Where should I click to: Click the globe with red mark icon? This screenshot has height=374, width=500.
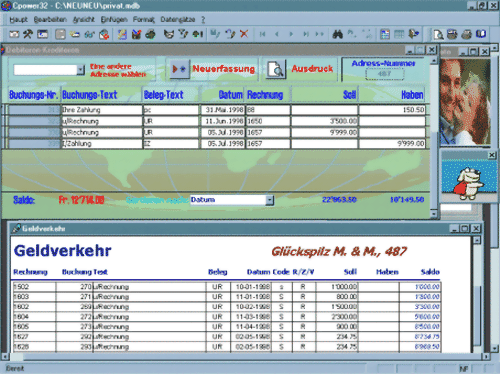click(104, 34)
